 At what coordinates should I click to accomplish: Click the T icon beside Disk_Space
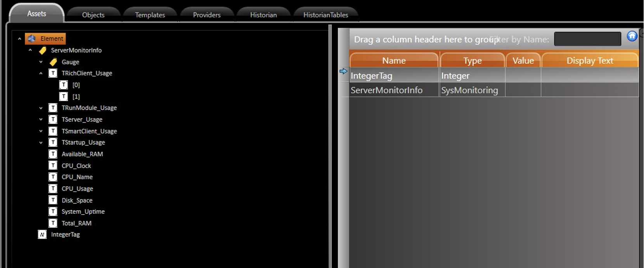[x=53, y=200]
